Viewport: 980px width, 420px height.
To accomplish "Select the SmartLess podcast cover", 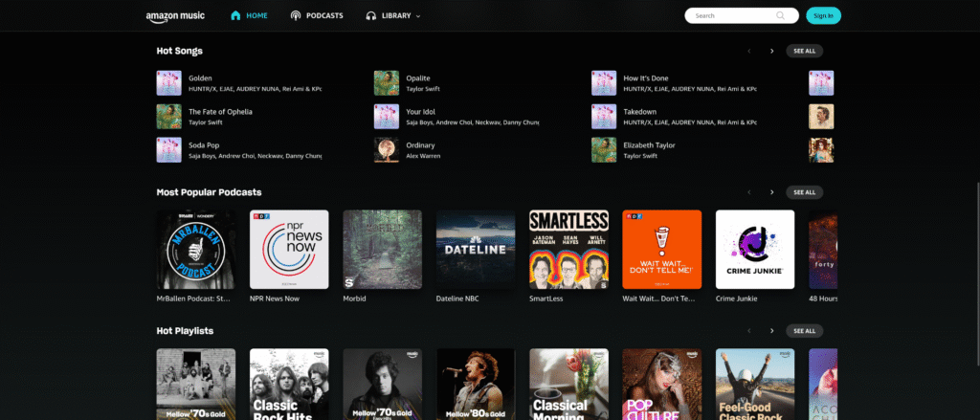I will [568, 249].
